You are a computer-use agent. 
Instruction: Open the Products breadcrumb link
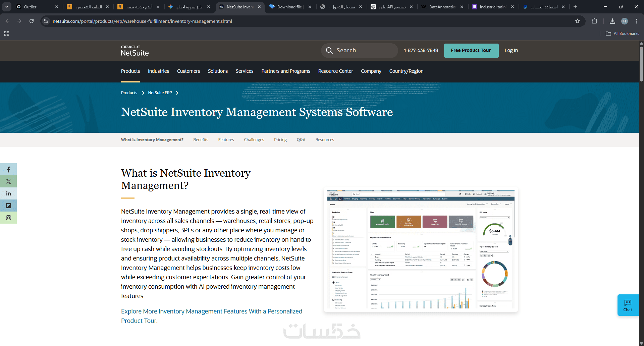(129, 93)
